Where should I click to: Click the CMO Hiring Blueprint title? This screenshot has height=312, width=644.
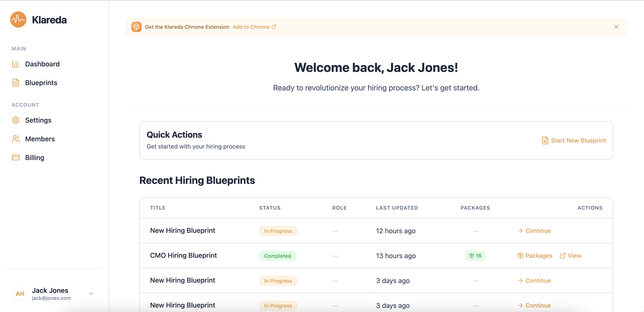point(183,255)
